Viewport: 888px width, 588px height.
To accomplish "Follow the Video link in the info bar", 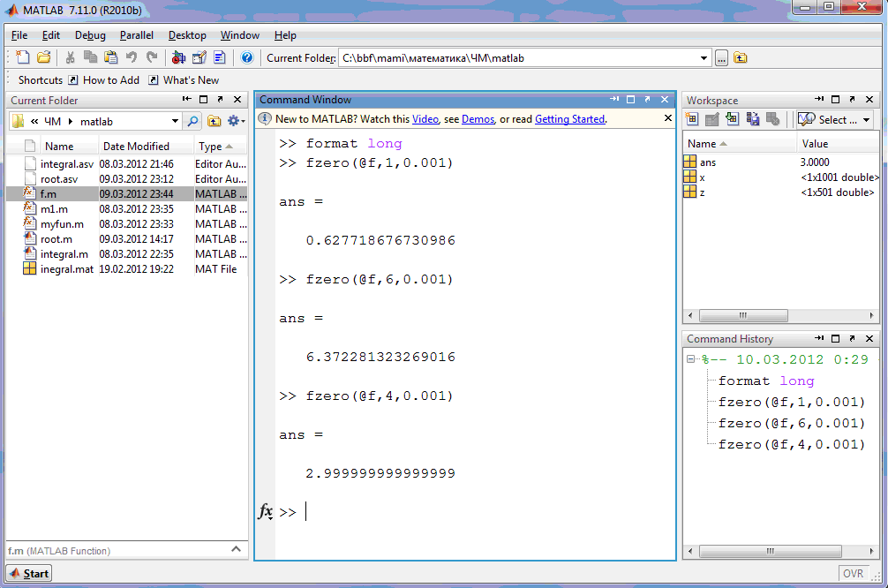I will [425, 119].
